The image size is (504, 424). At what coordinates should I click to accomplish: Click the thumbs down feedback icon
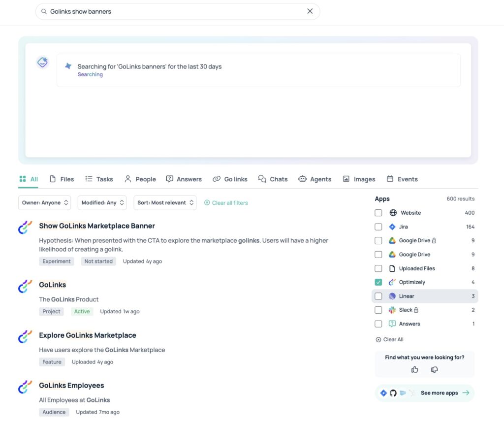(x=434, y=369)
